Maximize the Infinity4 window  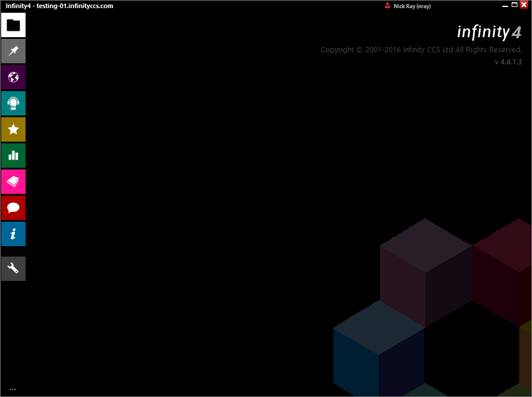[x=515, y=5]
